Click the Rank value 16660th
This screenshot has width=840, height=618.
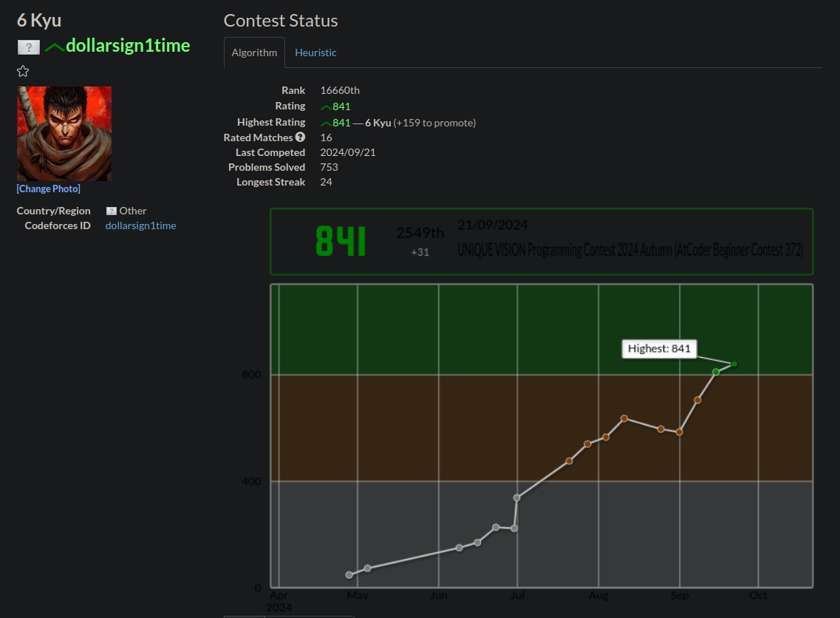340,90
